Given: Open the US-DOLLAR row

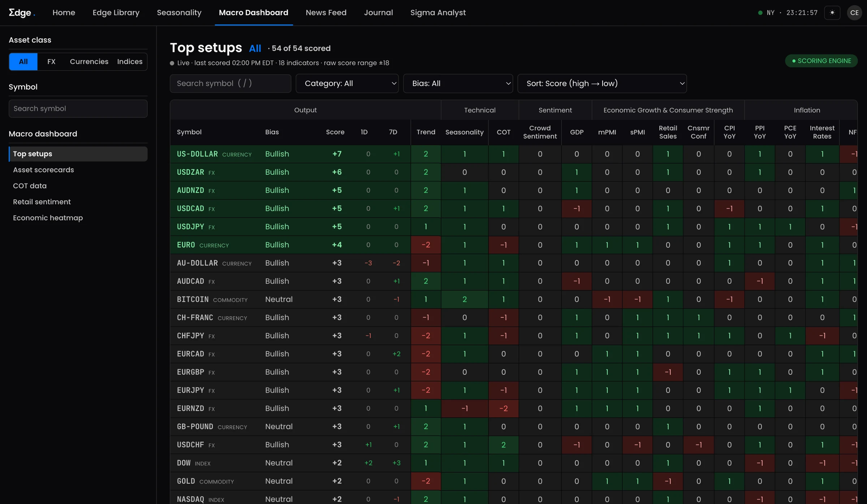Looking at the screenshot, I should [514, 154].
